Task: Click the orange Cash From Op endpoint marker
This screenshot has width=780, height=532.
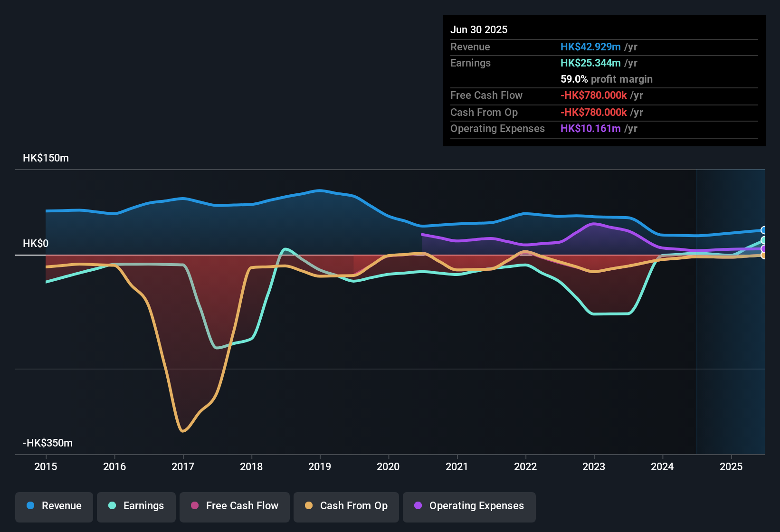Action: [764, 256]
